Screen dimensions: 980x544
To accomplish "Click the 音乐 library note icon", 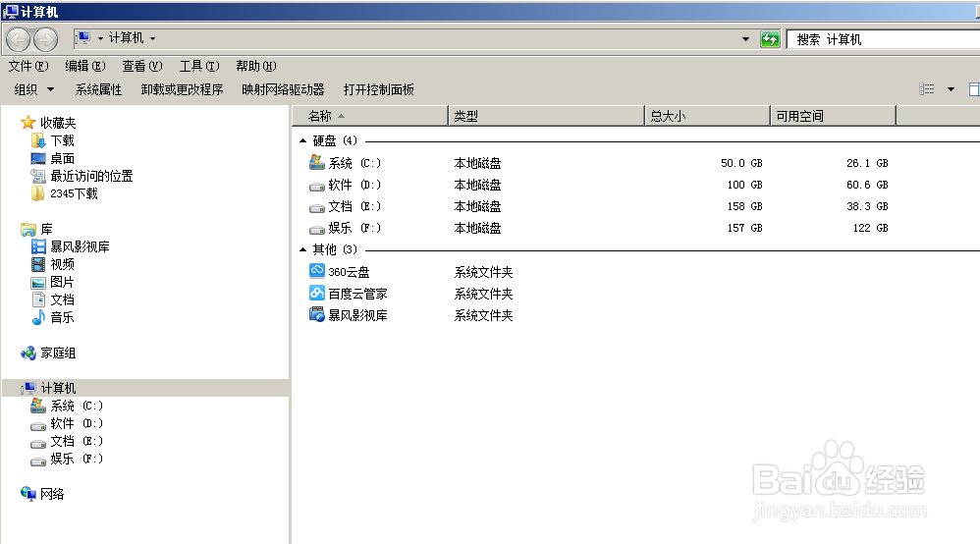I will [x=38, y=317].
